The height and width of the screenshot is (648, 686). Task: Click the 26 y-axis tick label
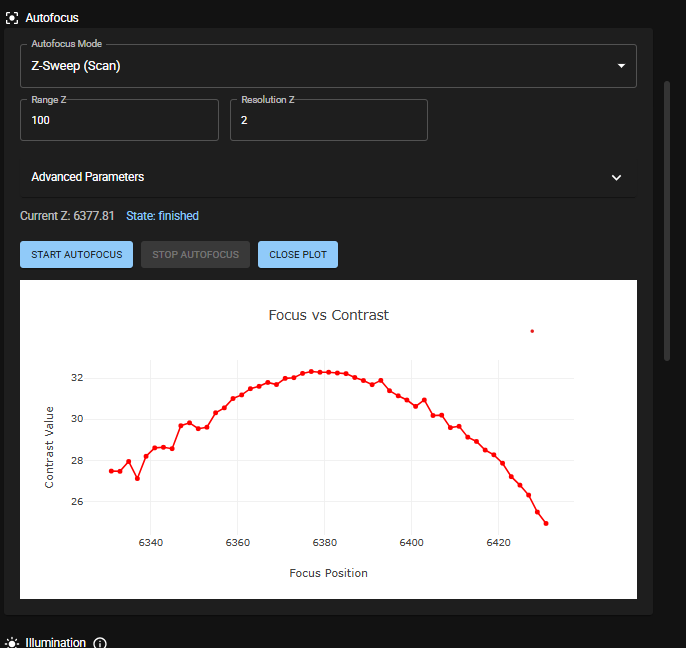[x=77, y=501]
